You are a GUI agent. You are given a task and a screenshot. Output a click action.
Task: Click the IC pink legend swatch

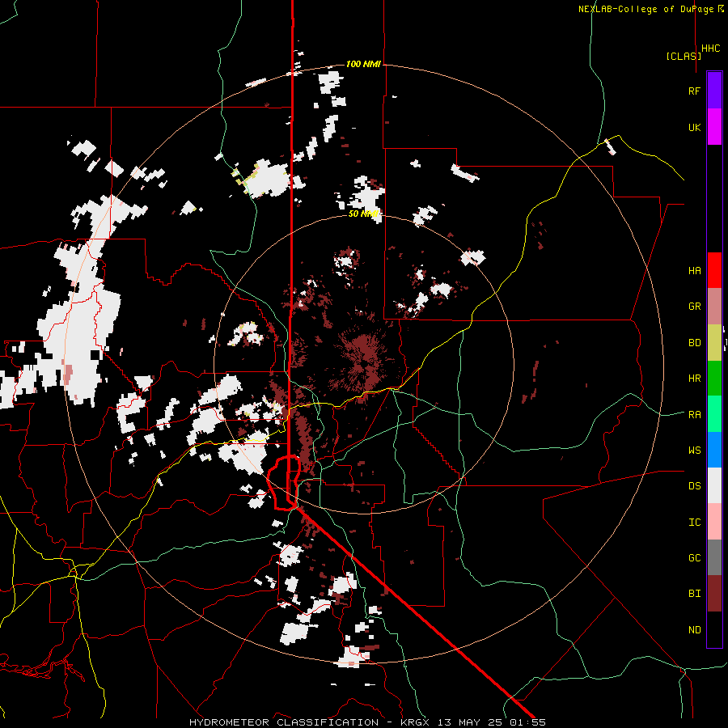(x=714, y=522)
